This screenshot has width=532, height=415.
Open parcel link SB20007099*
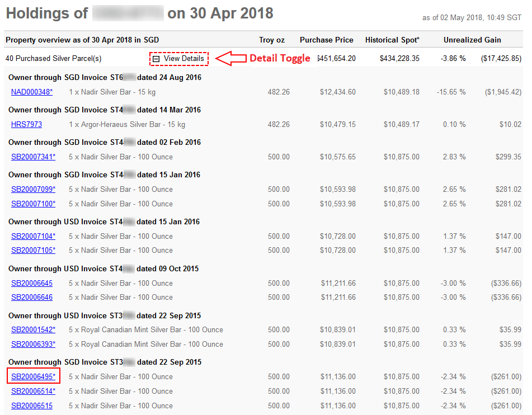pyautogui.click(x=33, y=189)
